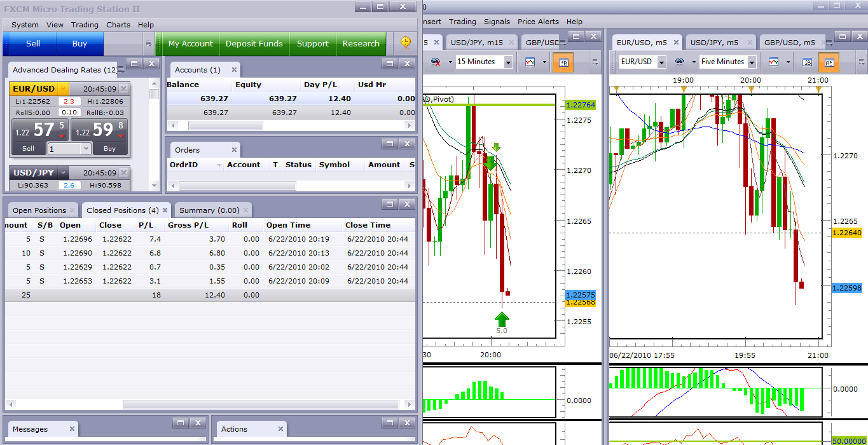Open the EUR/USD symbol dropdown in chart toolbar
This screenshot has width=868, height=445.
pos(661,62)
